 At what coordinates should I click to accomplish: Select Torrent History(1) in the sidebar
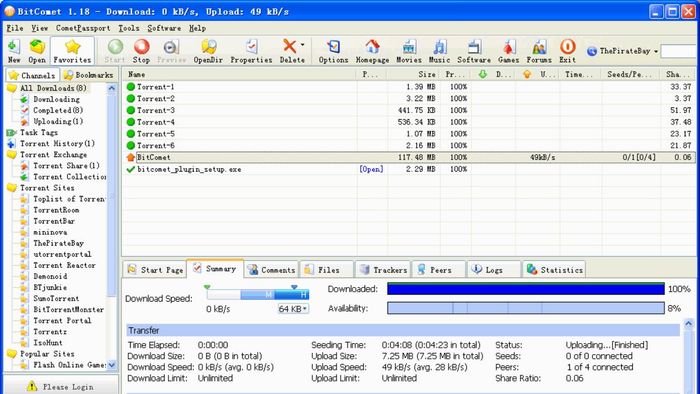click(x=57, y=144)
